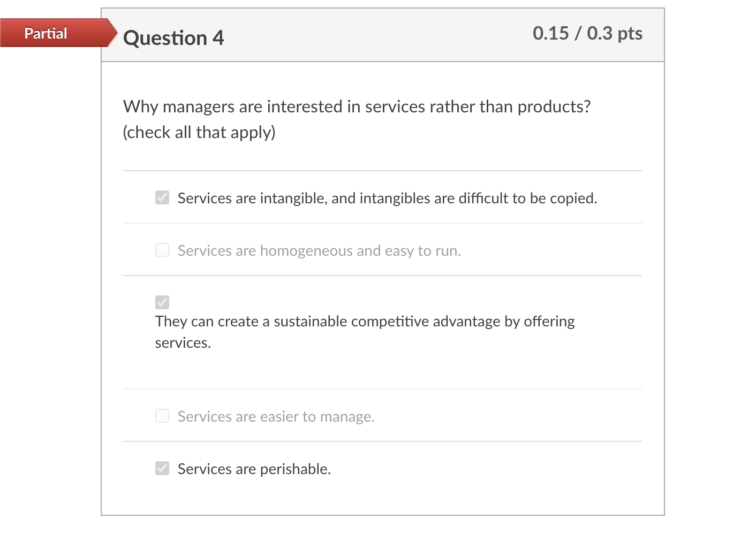Click the "Services are homogeneous" answer label
The width and height of the screenshot is (756, 534).
click(x=319, y=250)
